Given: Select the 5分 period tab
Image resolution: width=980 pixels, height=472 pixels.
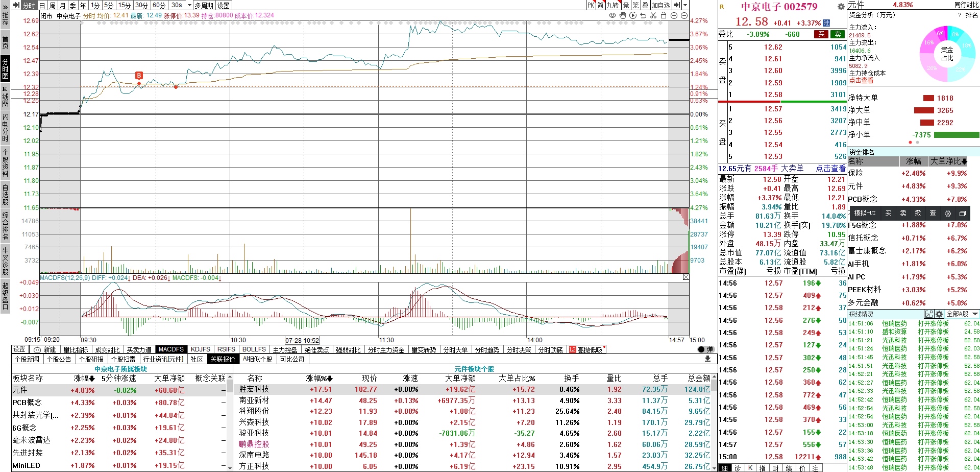Looking at the screenshot, I should [109, 5].
